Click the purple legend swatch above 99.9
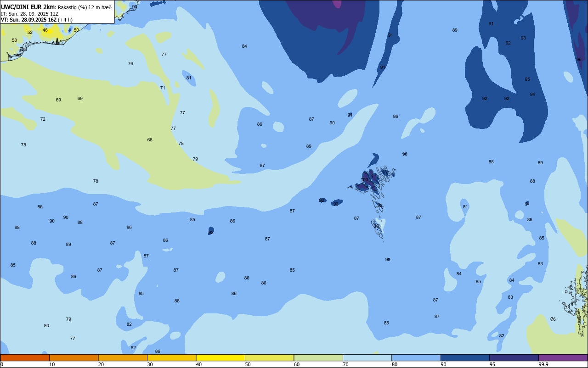Screen dimensions: 588x368 pyautogui.click(x=563, y=357)
